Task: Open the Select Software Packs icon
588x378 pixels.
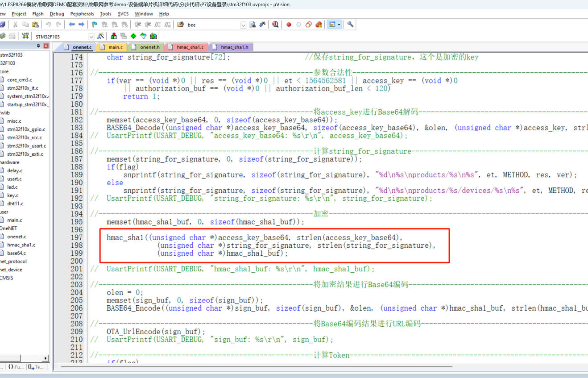Action: 143,36
